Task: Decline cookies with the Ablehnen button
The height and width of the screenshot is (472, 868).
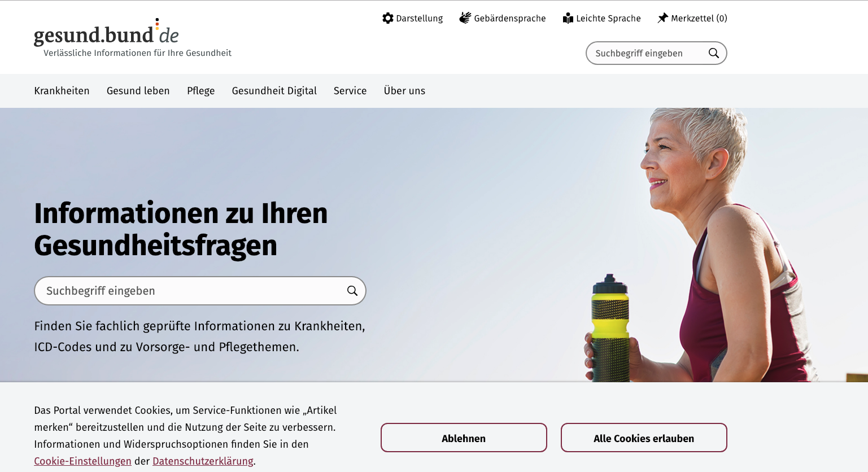Action: pos(464,438)
